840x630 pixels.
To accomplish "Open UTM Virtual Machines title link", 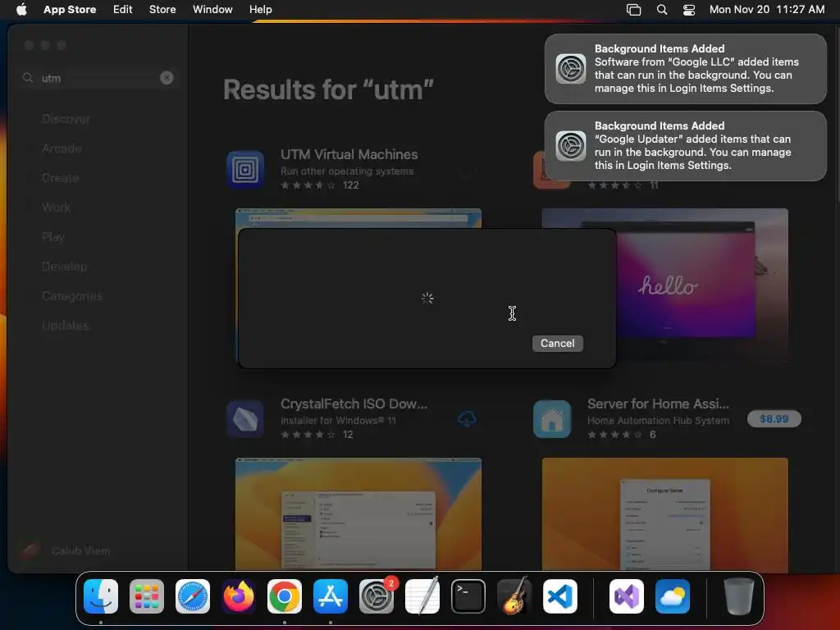I will click(x=349, y=154).
